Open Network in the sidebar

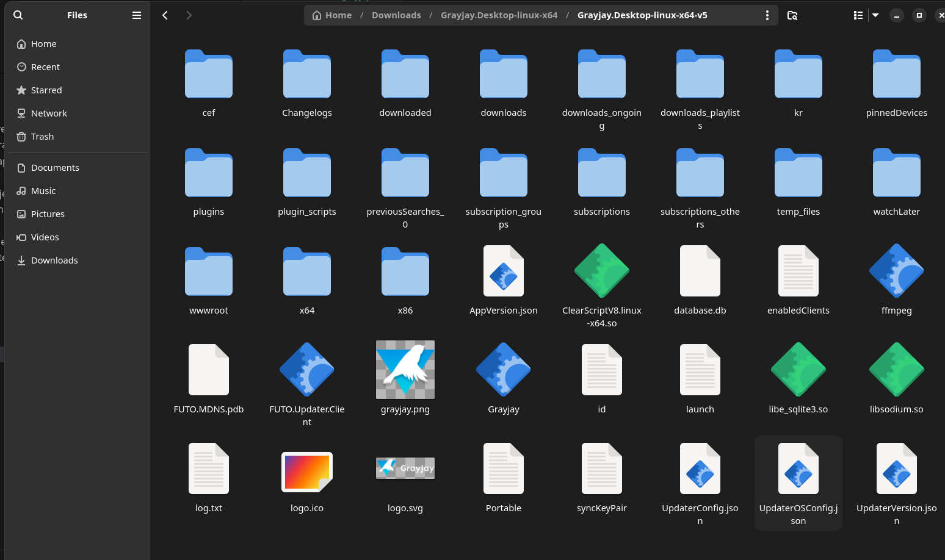(78, 113)
